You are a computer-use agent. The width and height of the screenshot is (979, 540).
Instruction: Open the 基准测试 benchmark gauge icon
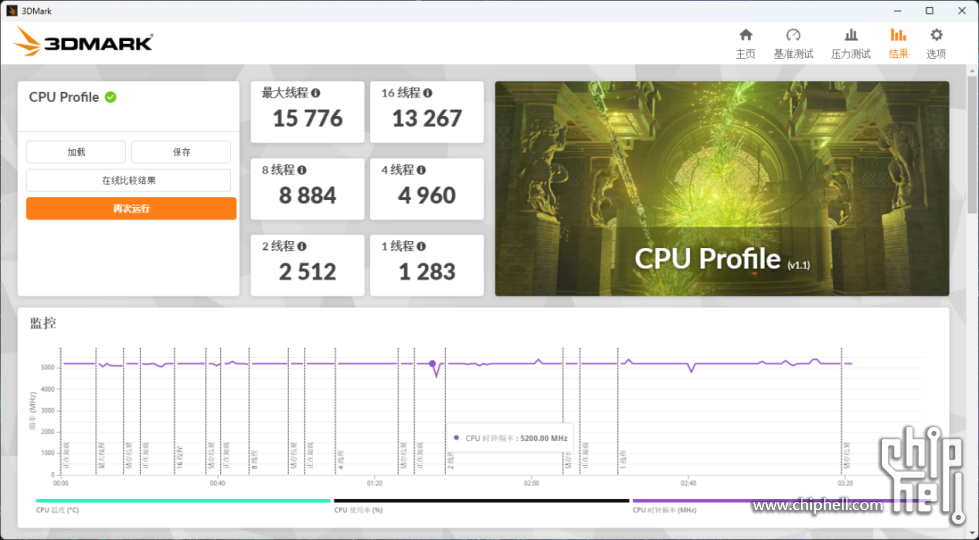pos(793,35)
